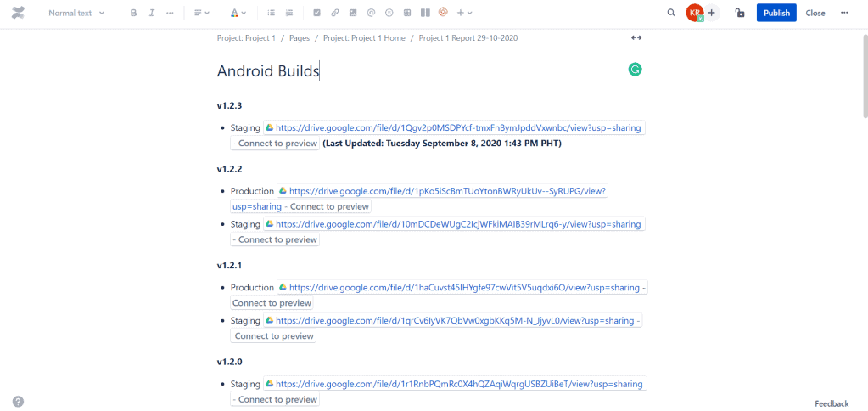Viewport: 868px width, 411px height.
Task: Insert a link using the link icon
Action: point(334,13)
